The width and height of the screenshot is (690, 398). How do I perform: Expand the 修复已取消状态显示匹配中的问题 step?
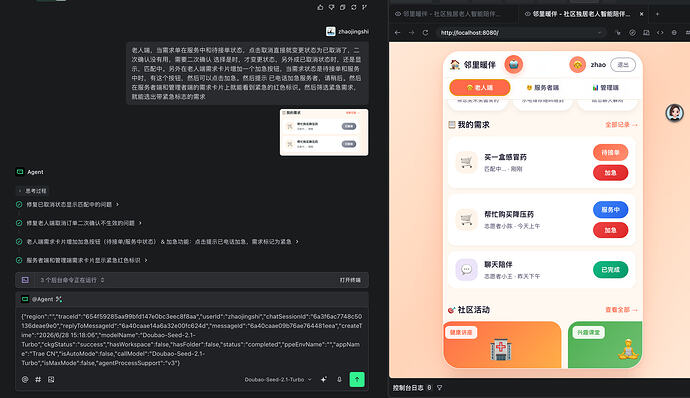tap(73, 204)
